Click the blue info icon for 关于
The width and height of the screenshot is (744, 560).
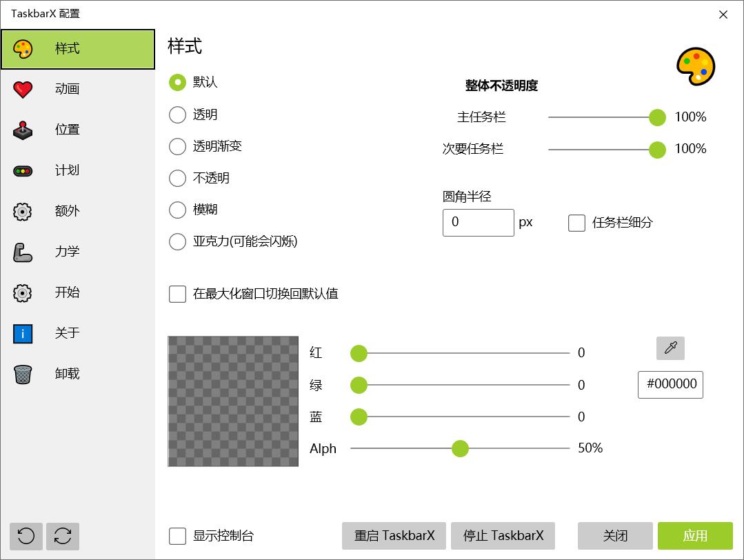tap(23, 334)
